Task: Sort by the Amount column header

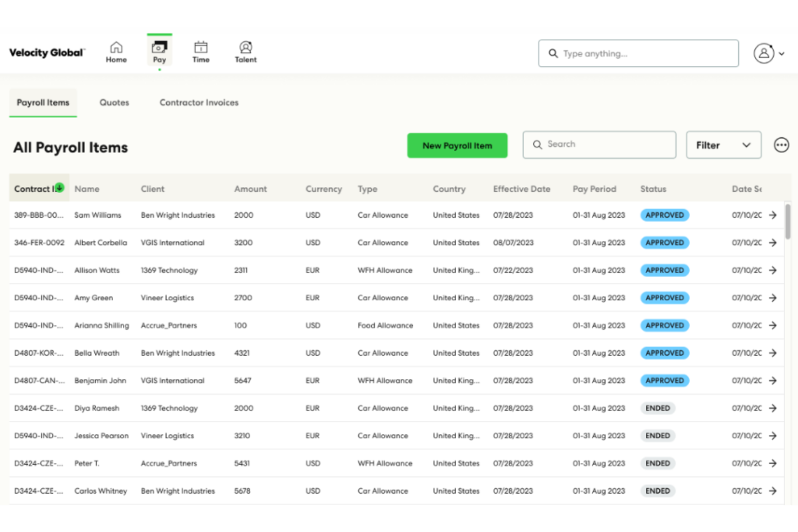Action: point(250,189)
